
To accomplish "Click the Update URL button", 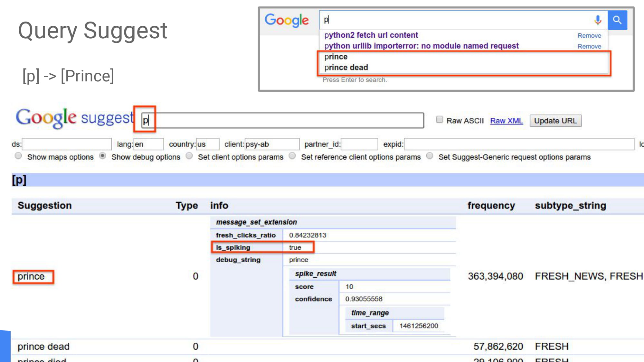I will pyautogui.click(x=555, y=121).
